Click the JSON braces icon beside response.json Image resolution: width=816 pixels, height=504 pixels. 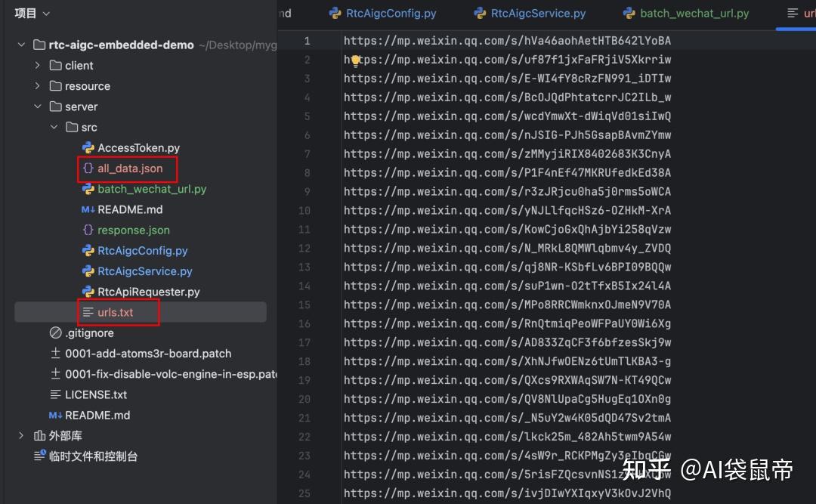88,230
